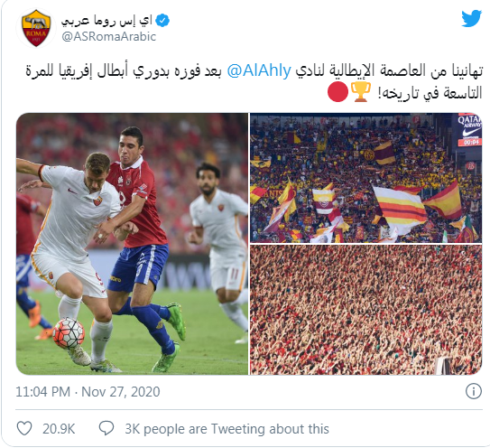Click the Twitter bird logo
Screen dimensions: 490x448
[471, 19]
